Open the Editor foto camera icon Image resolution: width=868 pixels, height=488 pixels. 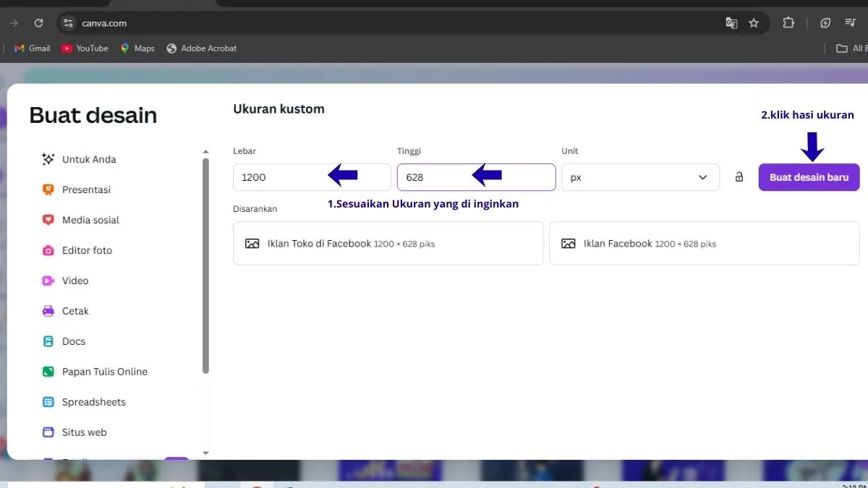coord(48,250)
